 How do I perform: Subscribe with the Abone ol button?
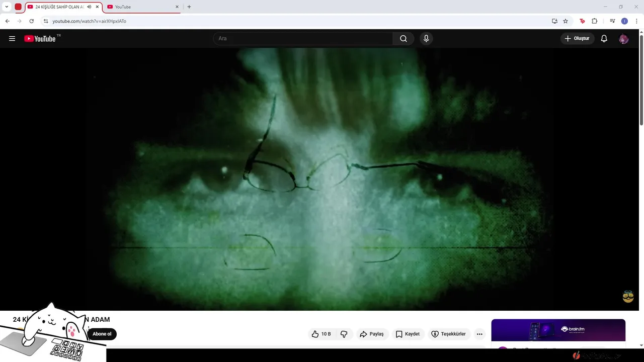click(x=102, y=334)
